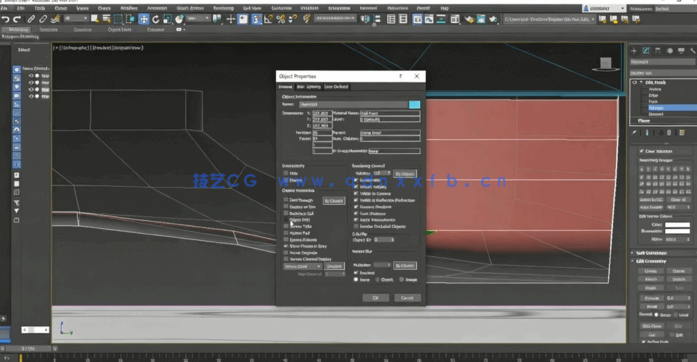Activate the Select Object tool
The image size is (697, 362).
coord(95,19)
